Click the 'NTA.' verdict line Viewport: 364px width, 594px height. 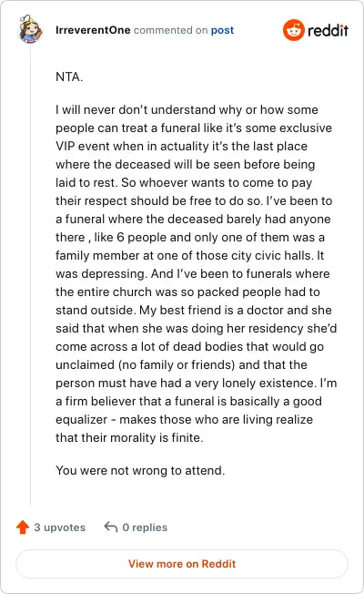(69, 77)
